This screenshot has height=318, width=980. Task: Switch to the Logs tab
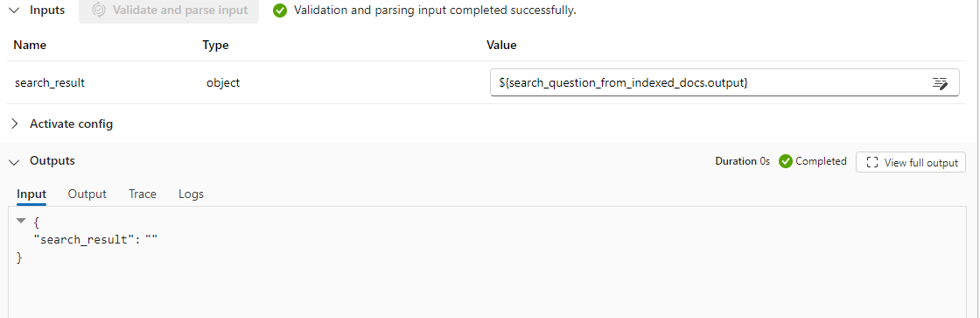point(192,194)
